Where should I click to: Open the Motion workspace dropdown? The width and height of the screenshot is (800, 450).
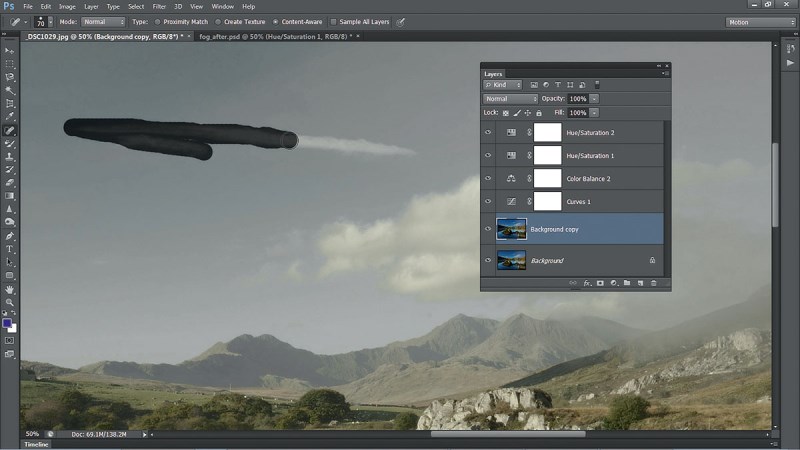click(x=760, y=22)
